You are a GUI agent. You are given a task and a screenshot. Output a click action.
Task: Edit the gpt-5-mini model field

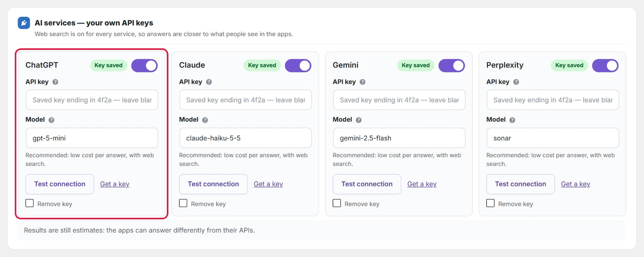pos(92,138)
